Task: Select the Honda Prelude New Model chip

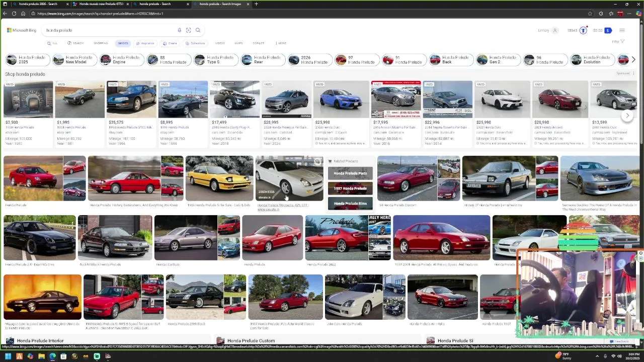Action: (73, 60)
